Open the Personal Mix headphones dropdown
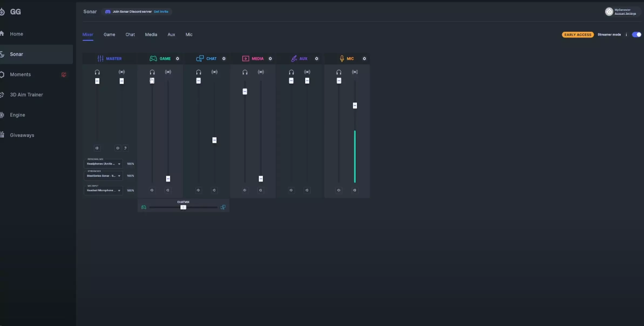Image resolution: width=644 pixels, height=326 pixels. point(103,164)
